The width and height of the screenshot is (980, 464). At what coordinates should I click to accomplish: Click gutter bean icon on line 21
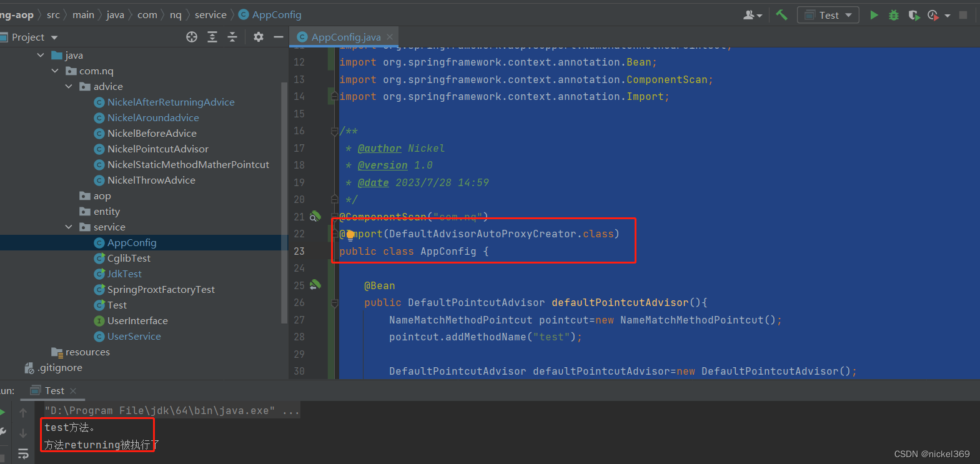pos(315,217)
